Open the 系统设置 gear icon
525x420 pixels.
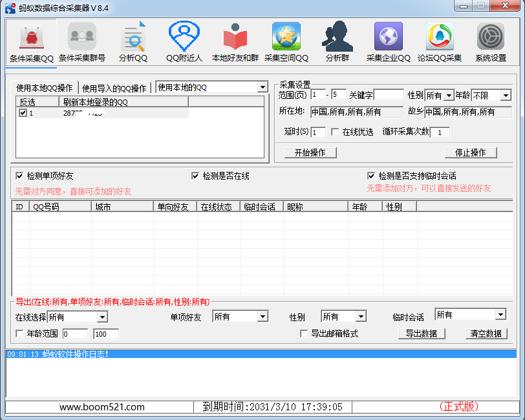pos(491,43)
